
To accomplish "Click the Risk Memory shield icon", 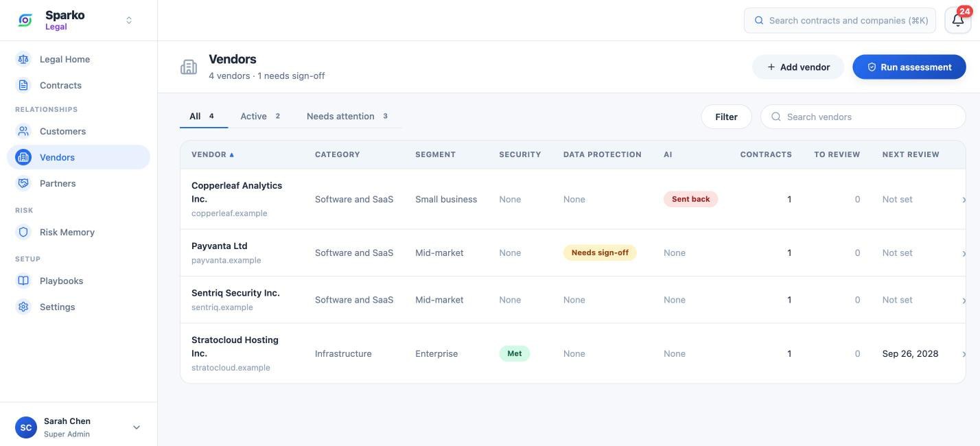I will click(x=23, y=232).
